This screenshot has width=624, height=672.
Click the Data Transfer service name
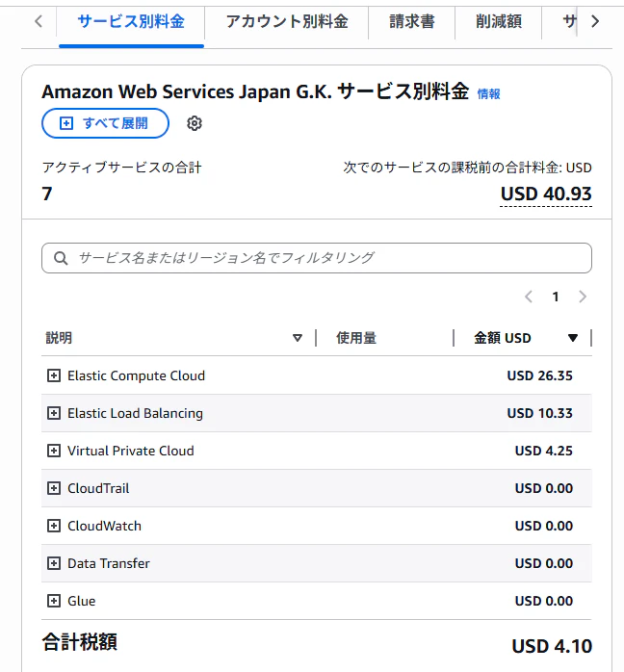click(109, 563)
